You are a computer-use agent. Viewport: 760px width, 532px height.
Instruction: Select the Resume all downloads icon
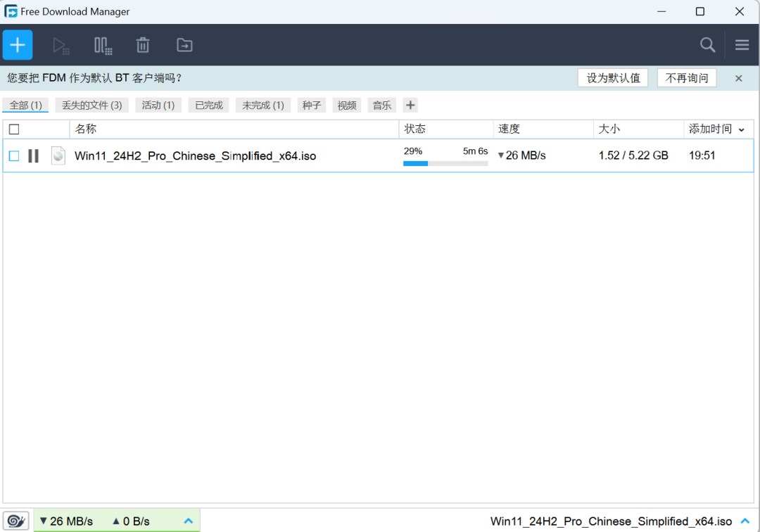pyautogui.click(x=61, y=44)
